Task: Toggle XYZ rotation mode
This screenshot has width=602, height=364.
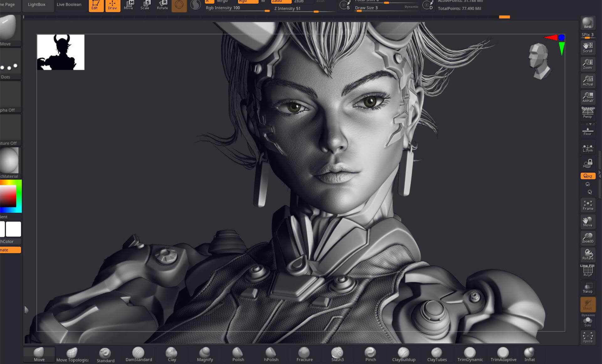Action: click(588, 176)
